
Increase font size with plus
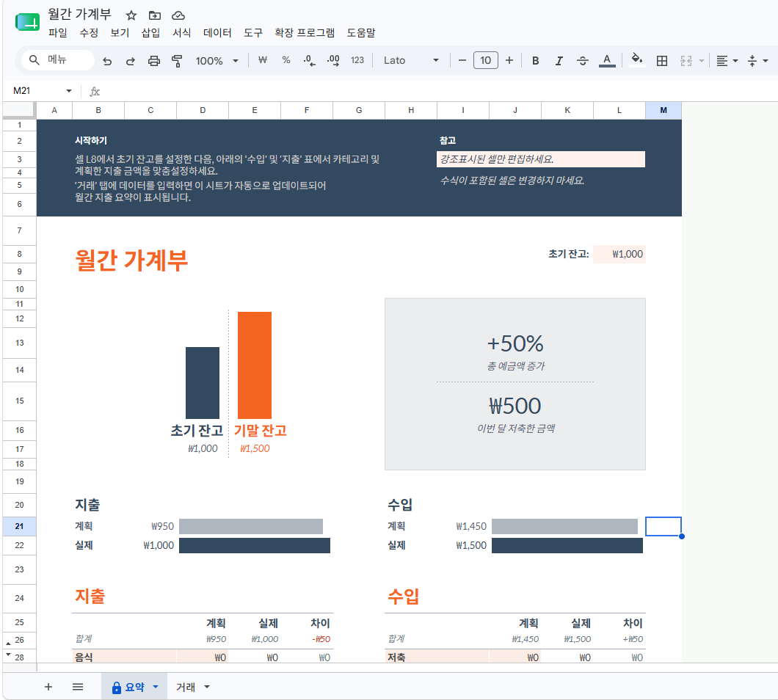(x=509, y=60)
